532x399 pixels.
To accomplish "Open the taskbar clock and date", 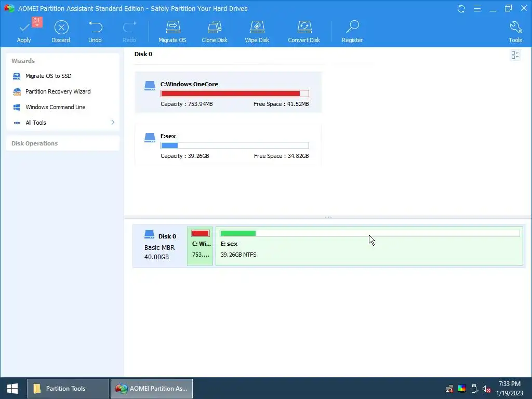I will 510,389.
